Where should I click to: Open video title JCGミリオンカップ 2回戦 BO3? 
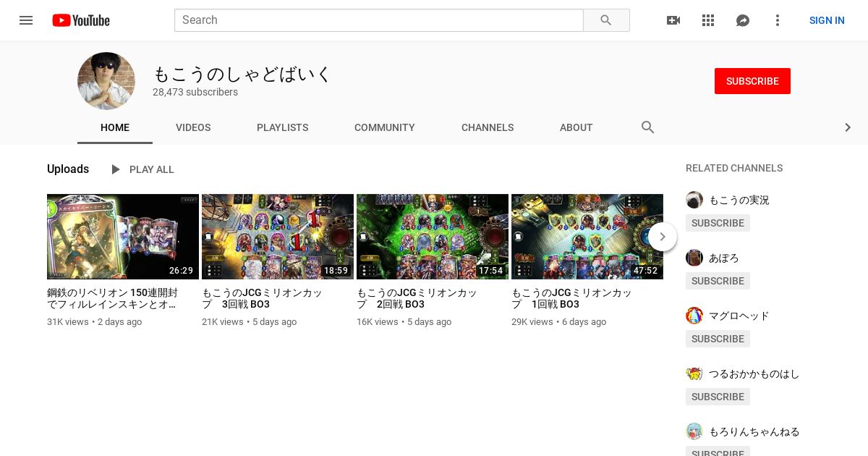[417, 298]
